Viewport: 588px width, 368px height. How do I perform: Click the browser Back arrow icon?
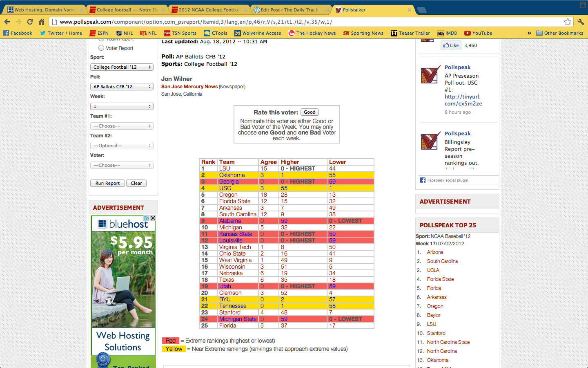click(7, 22)
